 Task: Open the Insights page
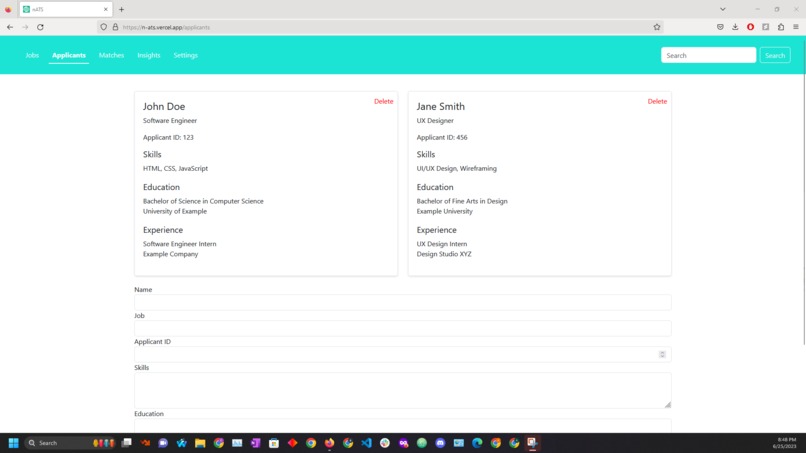(x=149, y=55)
